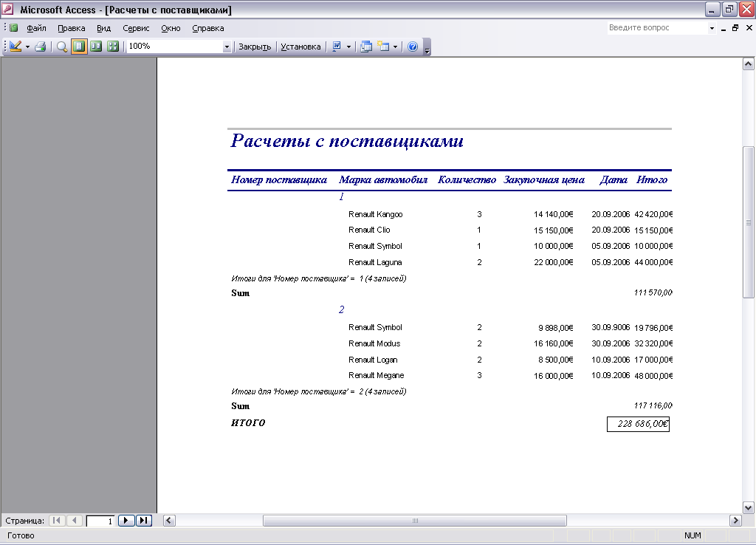
Task: Restore the inner report window
Action: pos(735,28)
